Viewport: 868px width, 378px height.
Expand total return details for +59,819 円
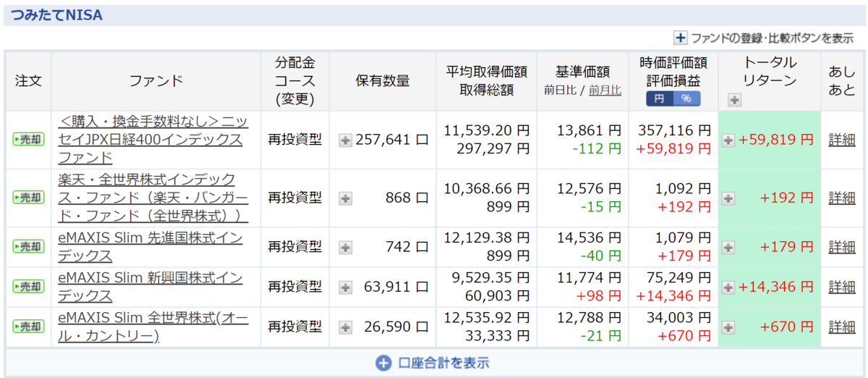[728, 140]
